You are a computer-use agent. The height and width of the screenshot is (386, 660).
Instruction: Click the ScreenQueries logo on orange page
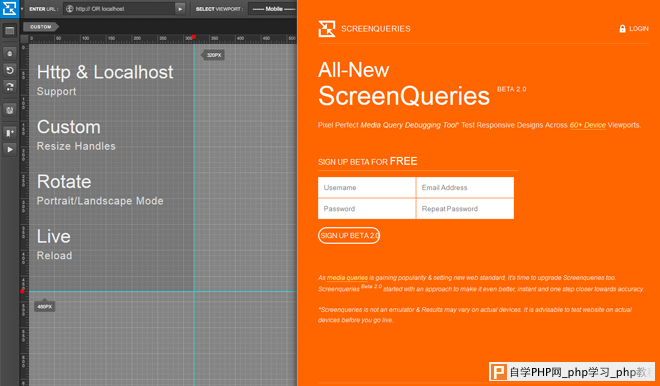327,29
